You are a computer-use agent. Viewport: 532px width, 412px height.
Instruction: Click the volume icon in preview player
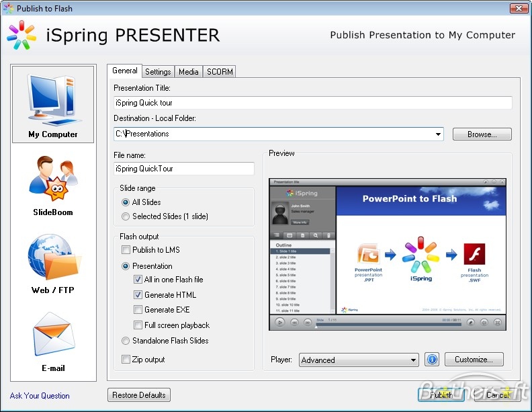click(484, 322)
